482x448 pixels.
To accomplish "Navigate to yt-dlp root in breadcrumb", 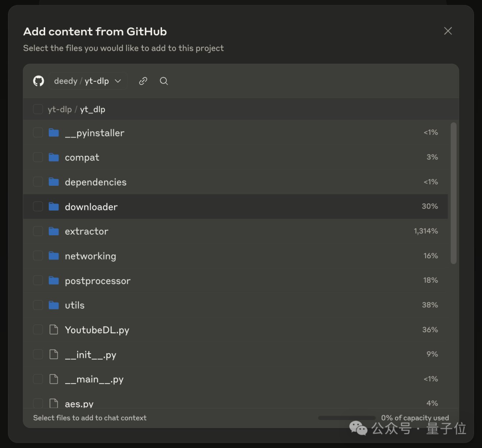I will [59, 109].
